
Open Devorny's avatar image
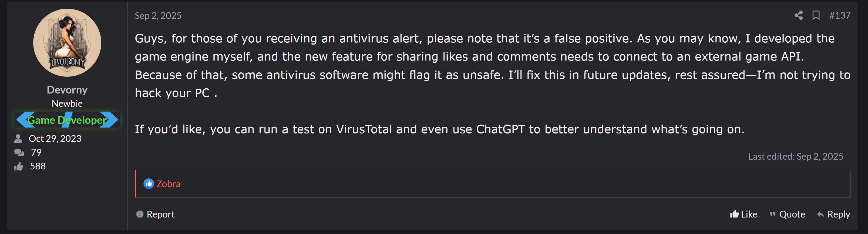[x=67, y=42]
